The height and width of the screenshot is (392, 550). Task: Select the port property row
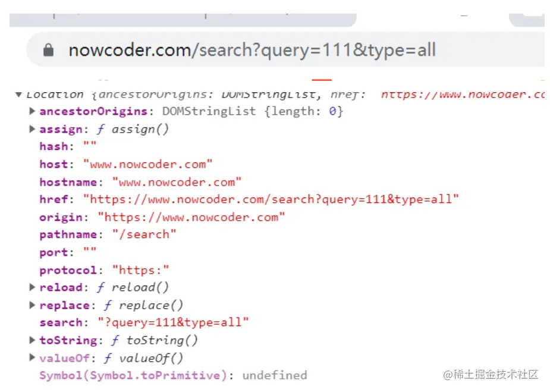(68, 252)
